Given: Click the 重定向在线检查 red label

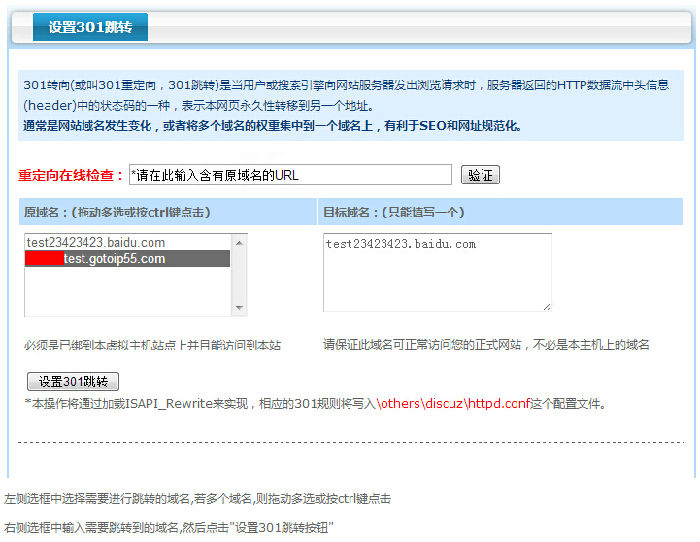Looking at the screenshot, I should coord(70,175).
